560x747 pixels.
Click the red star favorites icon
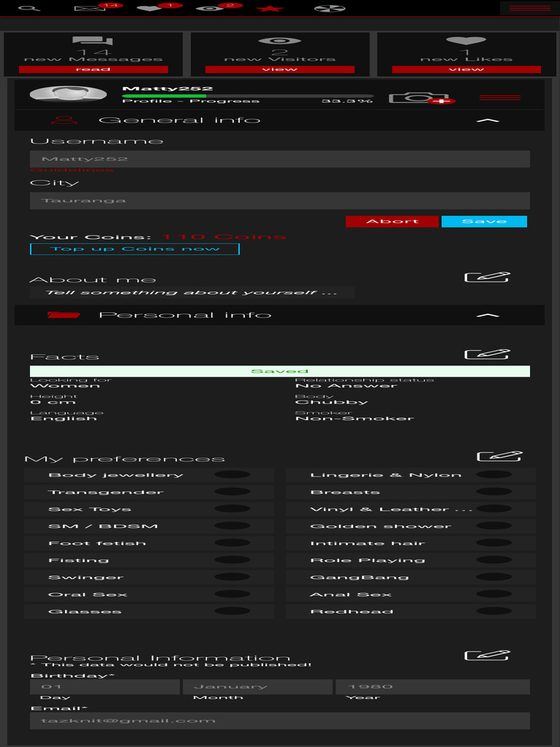click(x=270, y=8)
